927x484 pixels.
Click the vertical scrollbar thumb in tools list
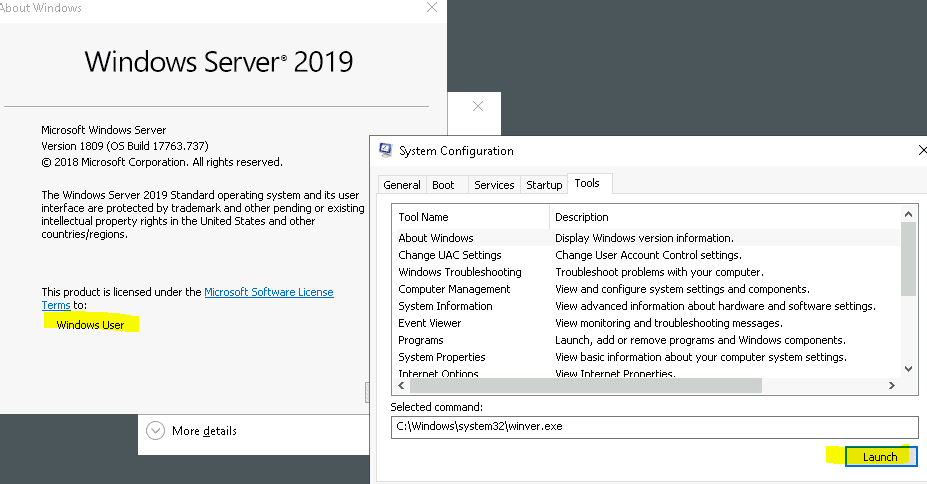(909, 259)
